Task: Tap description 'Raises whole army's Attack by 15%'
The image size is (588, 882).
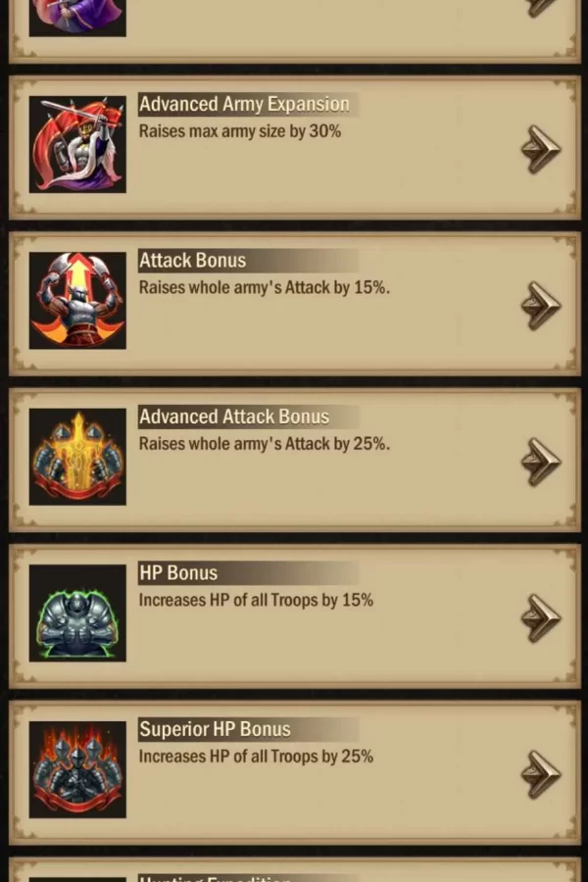Action: coord(265,287)
